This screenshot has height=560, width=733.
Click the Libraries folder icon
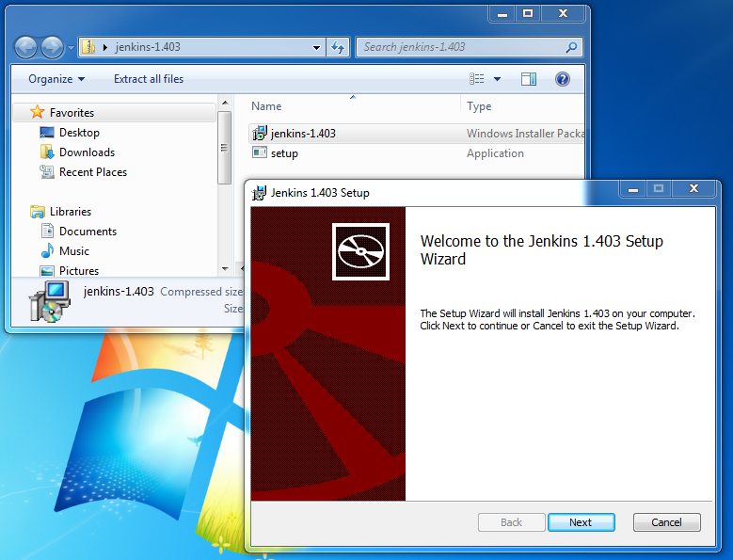pos(37,212)
